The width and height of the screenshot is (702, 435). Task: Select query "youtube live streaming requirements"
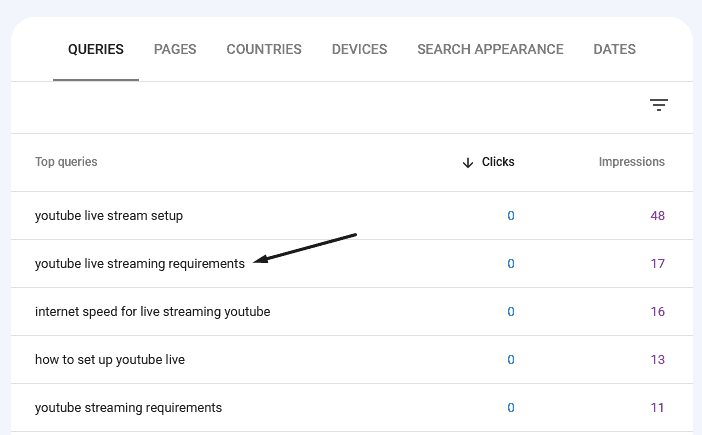pos(140,264)
